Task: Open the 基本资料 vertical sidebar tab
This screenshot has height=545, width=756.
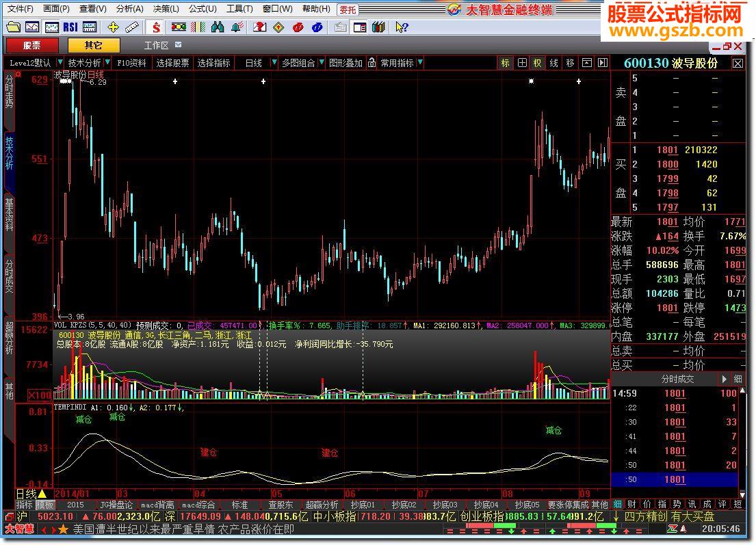Action: click(x=9, y=215)
